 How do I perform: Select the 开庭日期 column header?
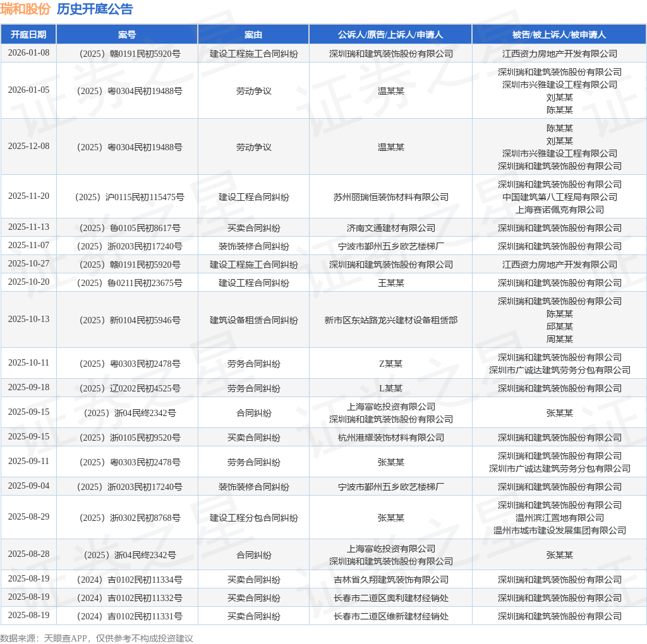[28, 35]
